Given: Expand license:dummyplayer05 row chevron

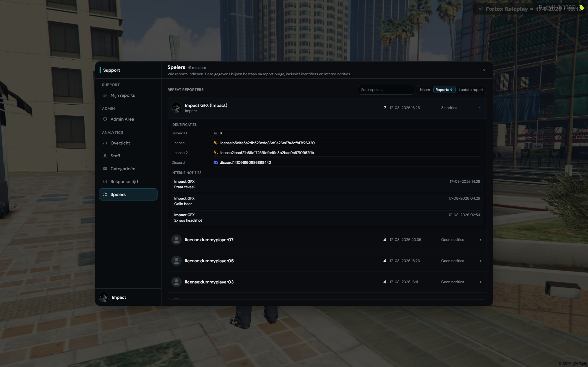Looking at the screenshot, I should click(x=480, y=261).
